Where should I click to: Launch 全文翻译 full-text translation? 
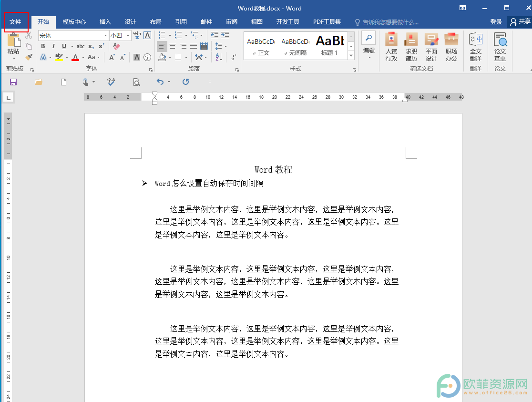point(476,47)
